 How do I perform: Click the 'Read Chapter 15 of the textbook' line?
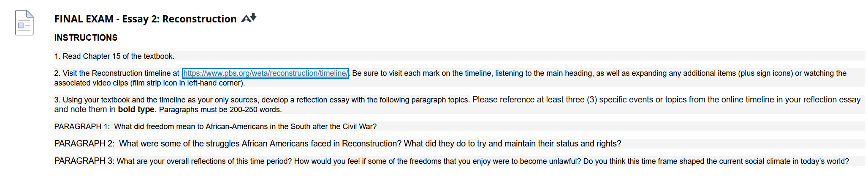114,56
